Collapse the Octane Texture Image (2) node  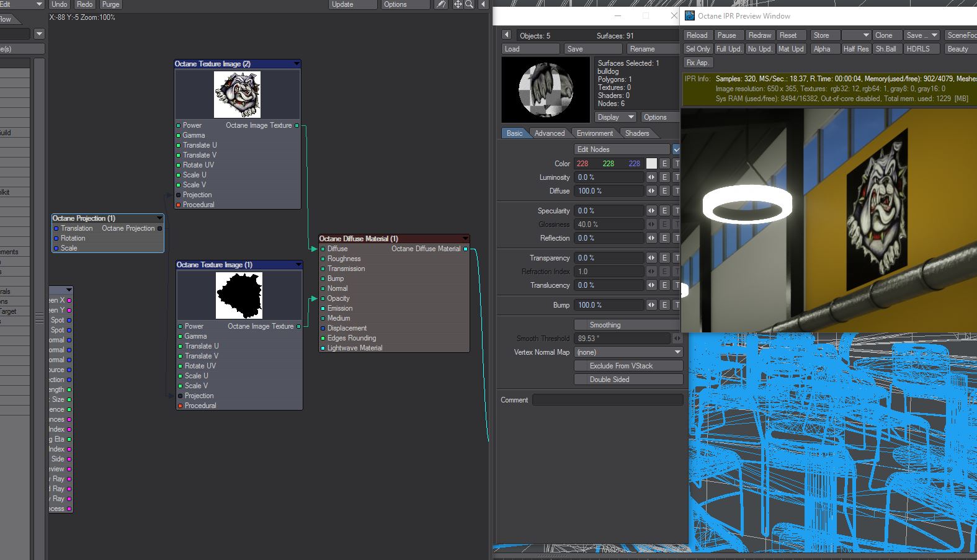click(x=297, y=64)
